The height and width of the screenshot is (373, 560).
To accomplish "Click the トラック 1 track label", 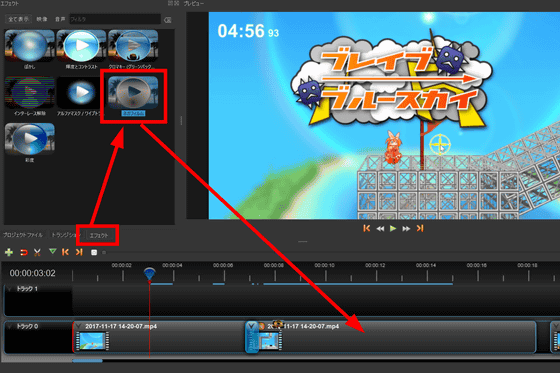I will 27,289.
